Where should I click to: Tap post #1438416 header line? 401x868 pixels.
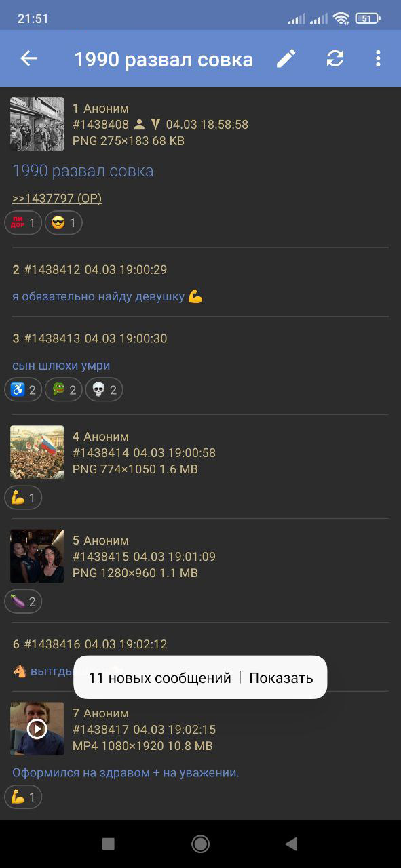click(90, 644)
